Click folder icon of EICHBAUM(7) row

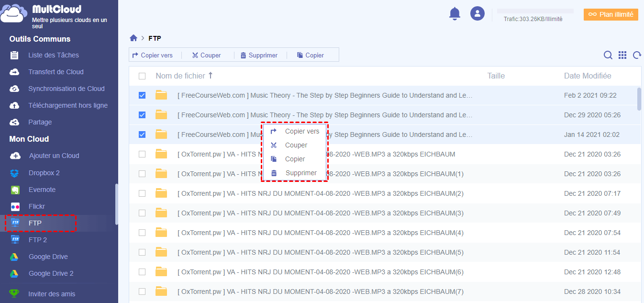click(161, 292)
